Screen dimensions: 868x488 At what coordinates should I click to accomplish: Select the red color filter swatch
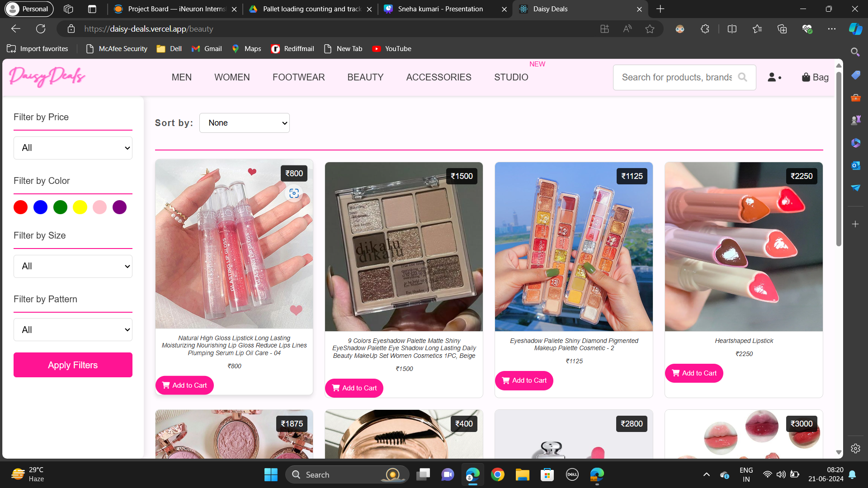pos(20,207)
